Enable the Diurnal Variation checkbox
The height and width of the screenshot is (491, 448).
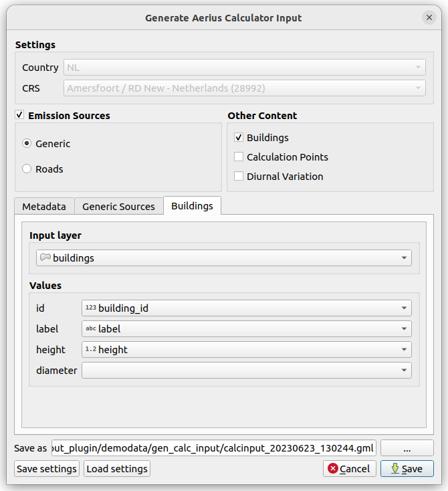click(239, 177)
